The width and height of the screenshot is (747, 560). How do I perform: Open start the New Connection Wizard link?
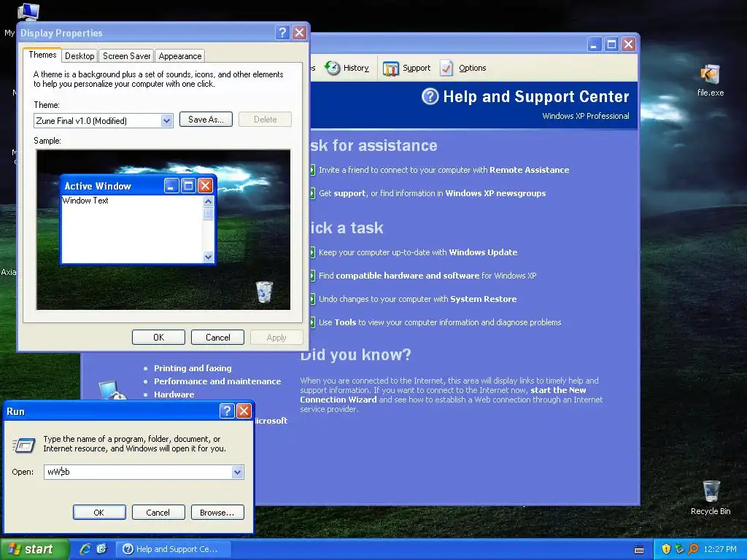[x=443, y=394]
